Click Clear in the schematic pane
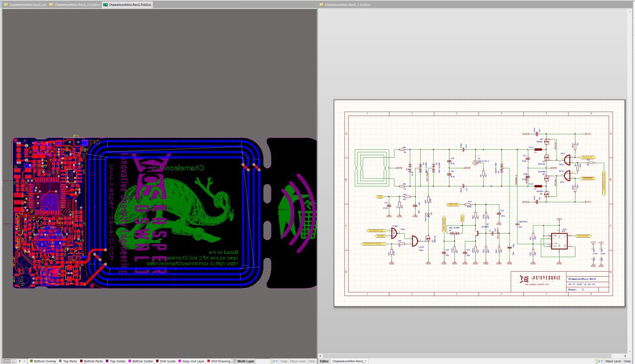Viewport: 635px width, 364px height. point(627,361)
